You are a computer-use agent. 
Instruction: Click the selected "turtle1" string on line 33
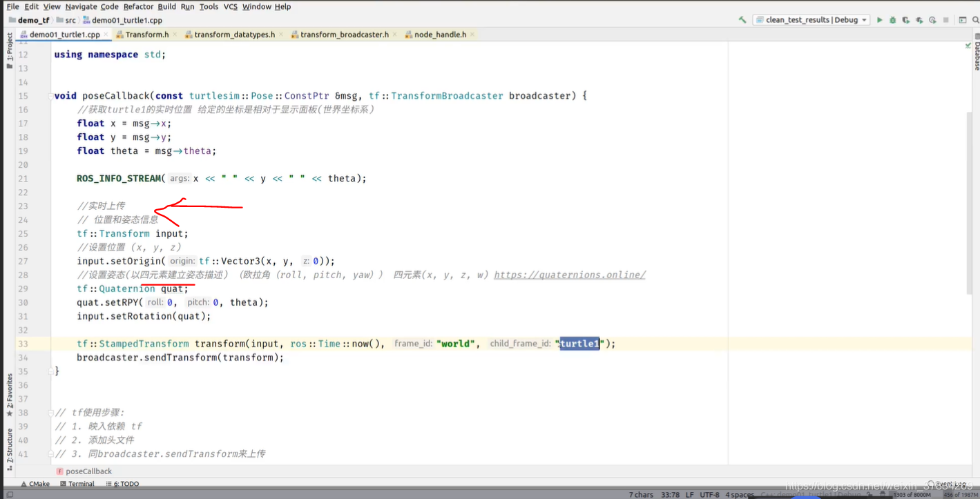coord(579,344)
